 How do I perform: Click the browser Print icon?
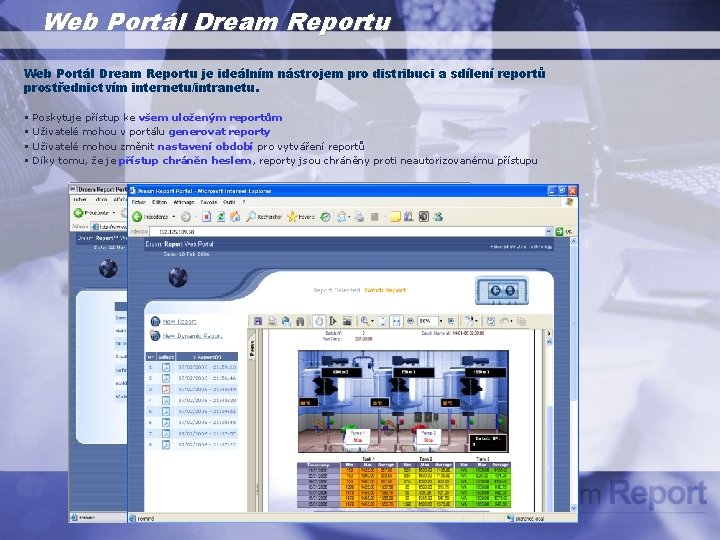coord(360,216)
